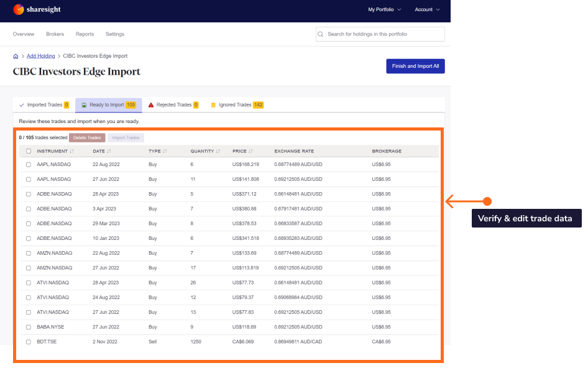
Task: Click the date cell 2 Nov 2022
Action: click(x=105, y=342)
